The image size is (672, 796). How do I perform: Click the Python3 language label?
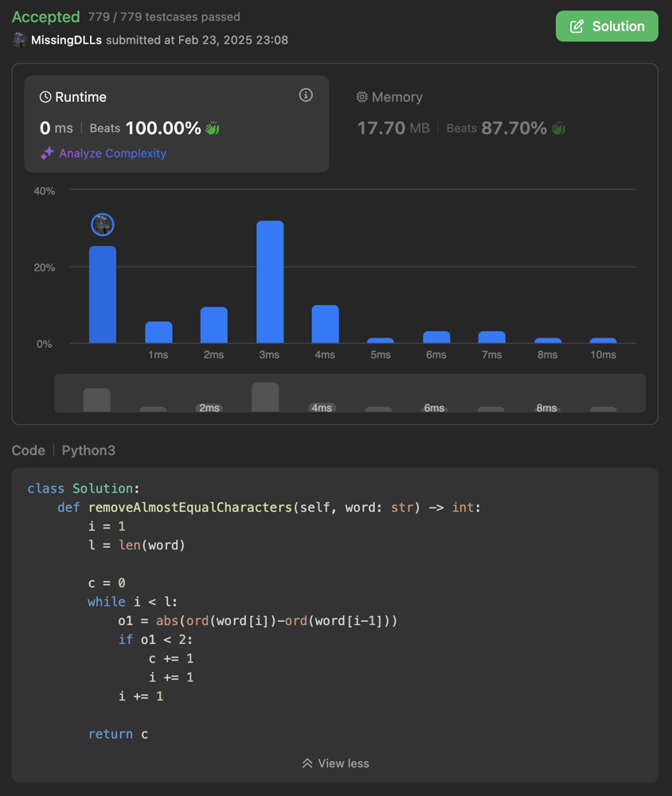(x=88, y=451)
